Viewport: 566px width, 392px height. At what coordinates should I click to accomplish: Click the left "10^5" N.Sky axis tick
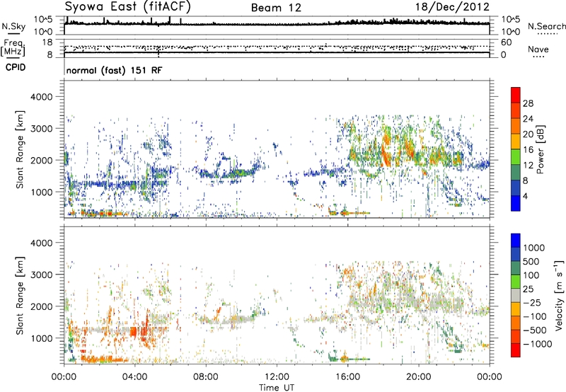point(43,20)
